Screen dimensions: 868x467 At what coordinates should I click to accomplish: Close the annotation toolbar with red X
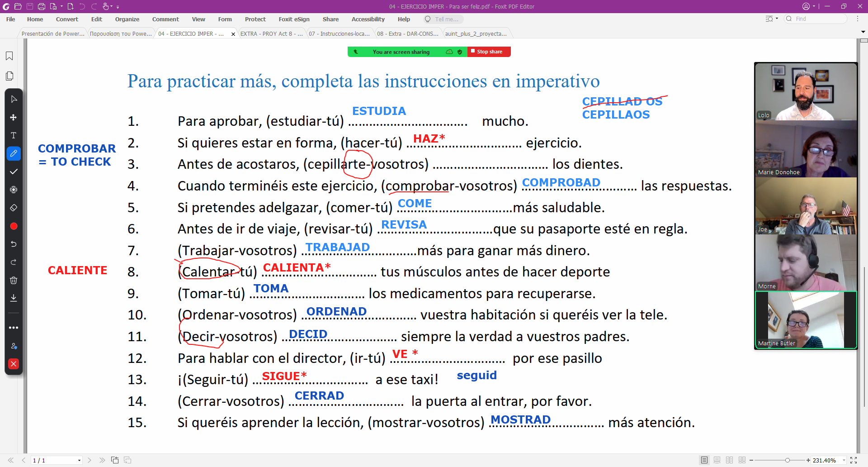click(x=14, y=364)
